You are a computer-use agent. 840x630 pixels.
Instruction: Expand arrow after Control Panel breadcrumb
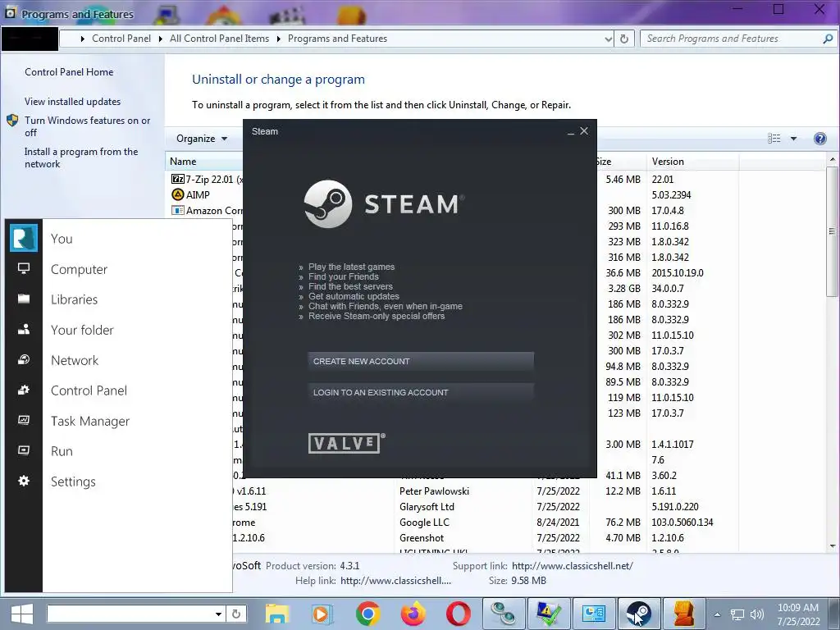point(161,39)
